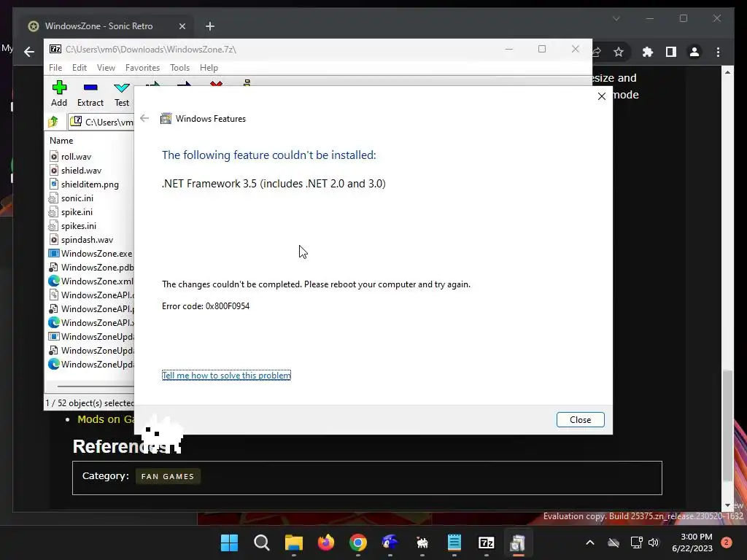
Task: Open the Tools menu in 7-Zip
Action: tap(179, 68)
